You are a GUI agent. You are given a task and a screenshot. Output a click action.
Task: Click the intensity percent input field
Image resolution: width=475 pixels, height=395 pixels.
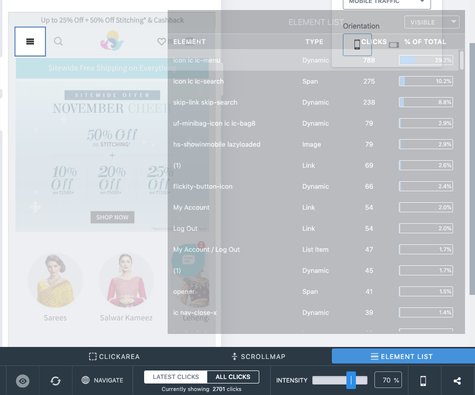tap(388, 380)
